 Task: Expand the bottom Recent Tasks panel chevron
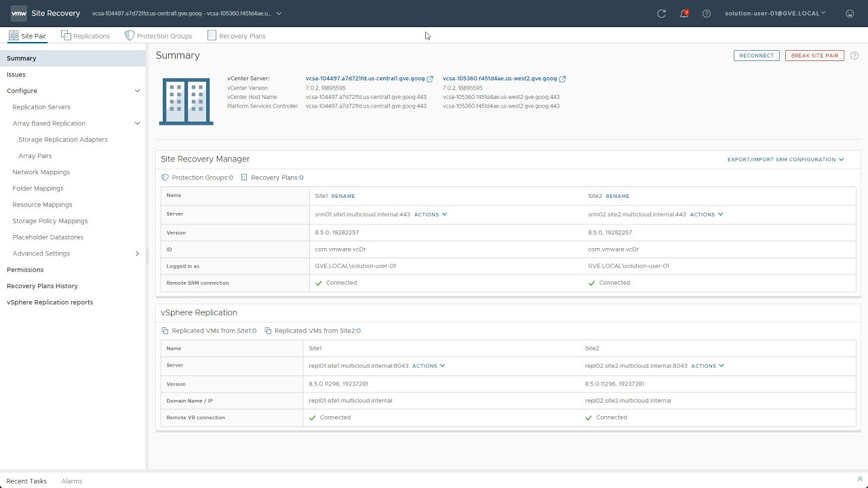(x=860, y=480)
